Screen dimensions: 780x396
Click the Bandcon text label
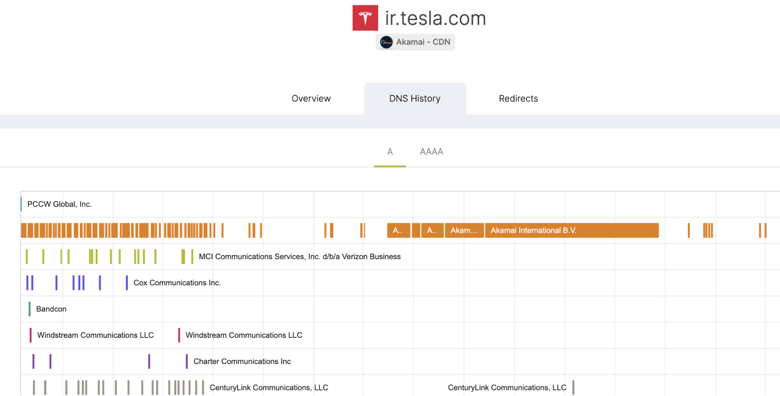pos(51,309)
